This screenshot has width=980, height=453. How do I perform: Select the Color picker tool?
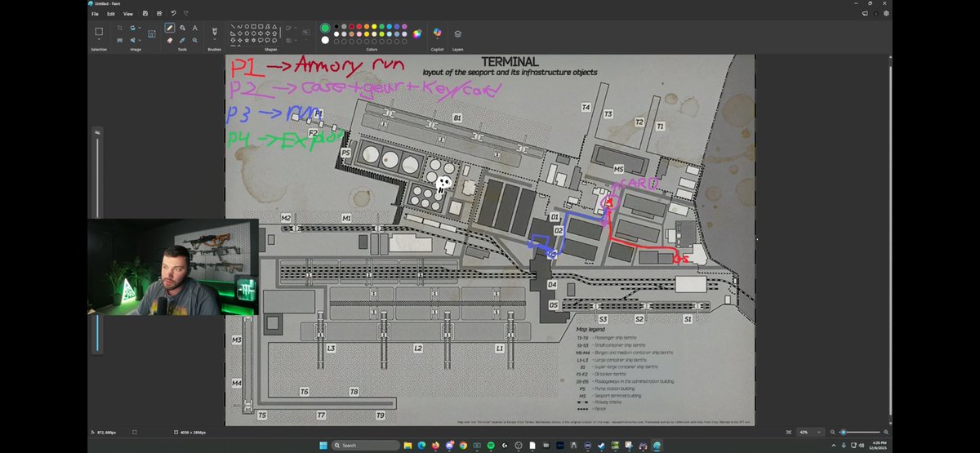click(x=182, y=40)
